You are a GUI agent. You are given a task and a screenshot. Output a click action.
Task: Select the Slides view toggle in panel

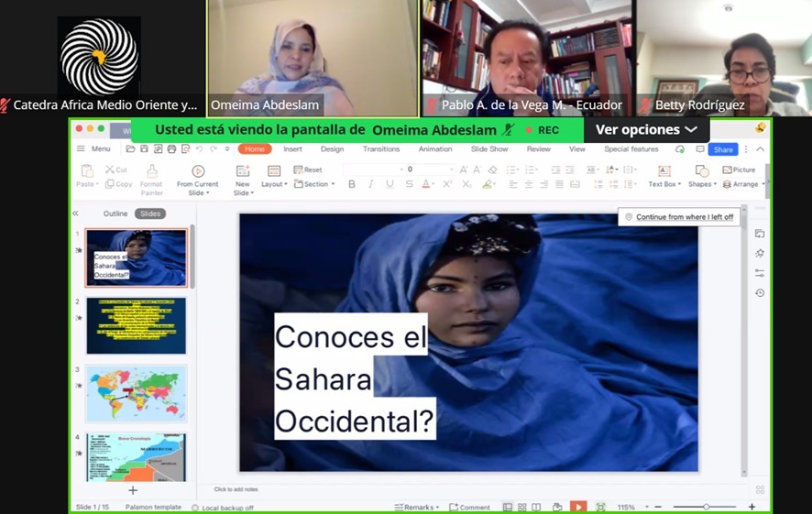point(150,213)
